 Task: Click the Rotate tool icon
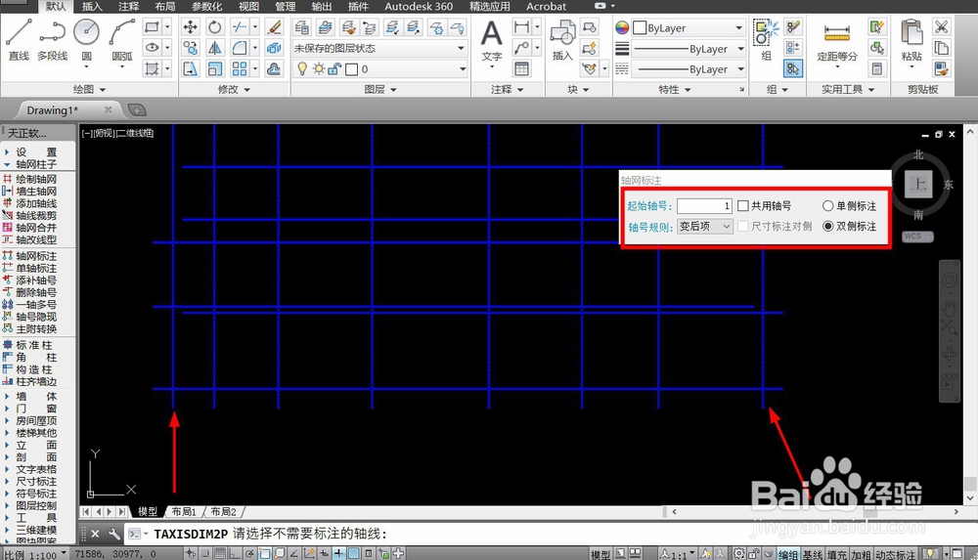pyautogui.click(x=214, y=26)
